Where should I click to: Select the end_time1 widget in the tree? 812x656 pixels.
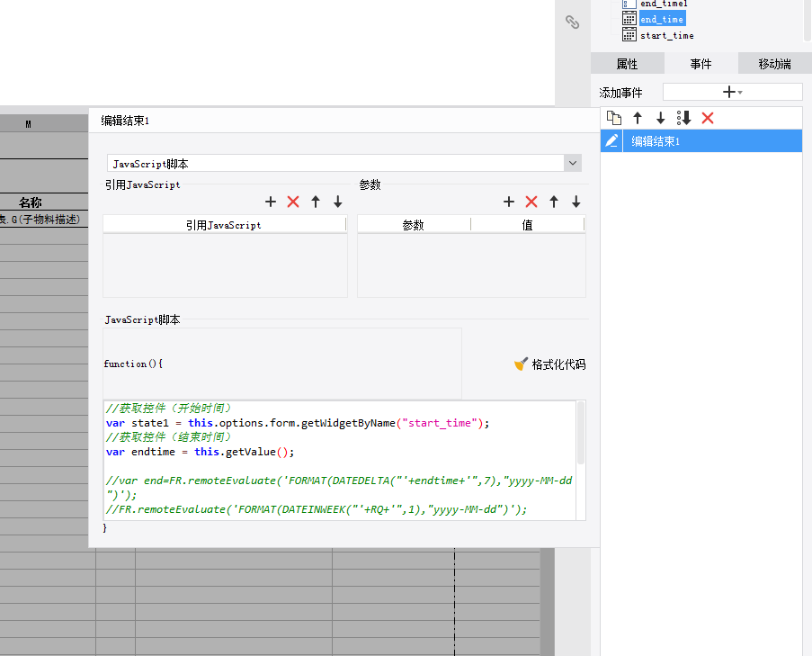click(664, 4)
